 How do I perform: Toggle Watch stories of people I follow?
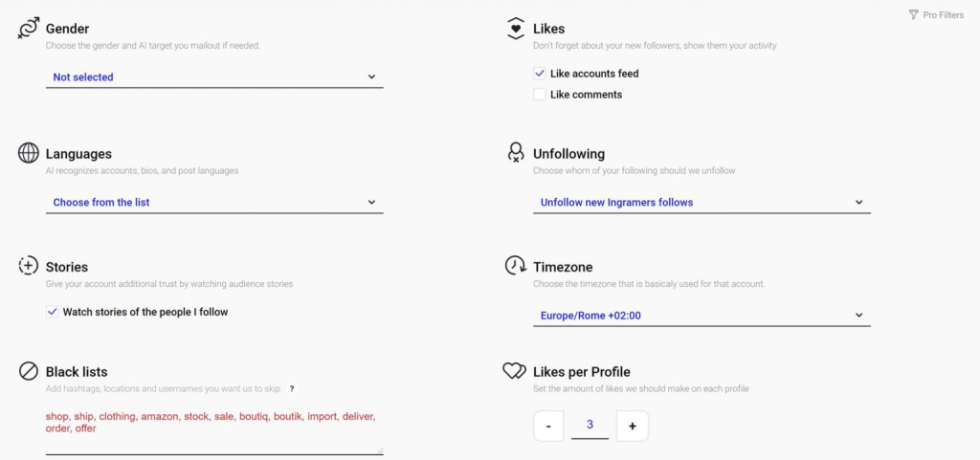(53, 312)
